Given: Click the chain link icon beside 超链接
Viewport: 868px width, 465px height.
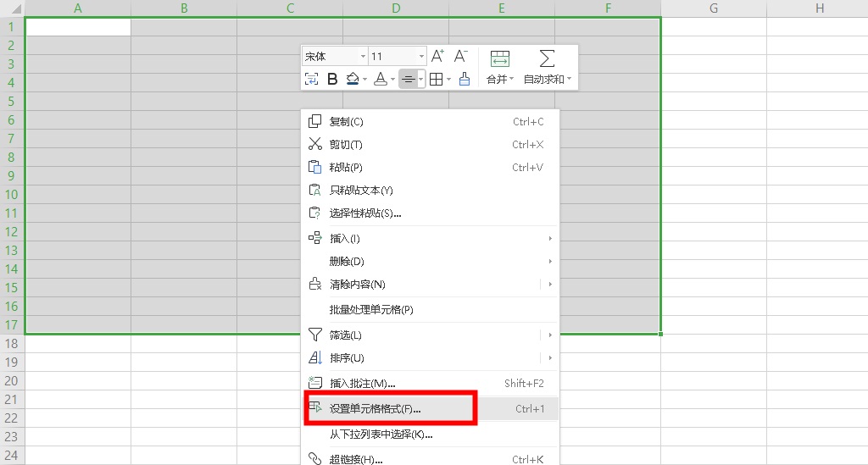Looking at the screenshot, I should tap(315, 458).
